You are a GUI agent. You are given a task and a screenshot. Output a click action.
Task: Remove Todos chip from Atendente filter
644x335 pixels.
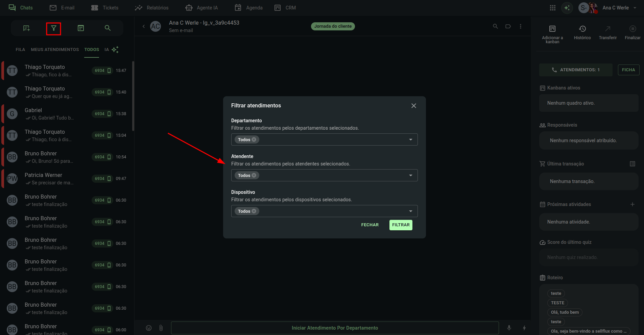coord(254,176)
